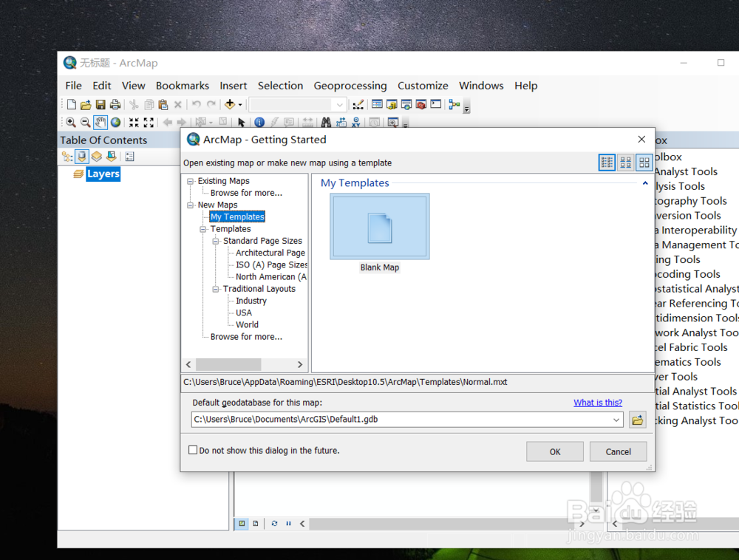Click the New Map File icon
Screen dimensions: 739x560
pos(71,105)
